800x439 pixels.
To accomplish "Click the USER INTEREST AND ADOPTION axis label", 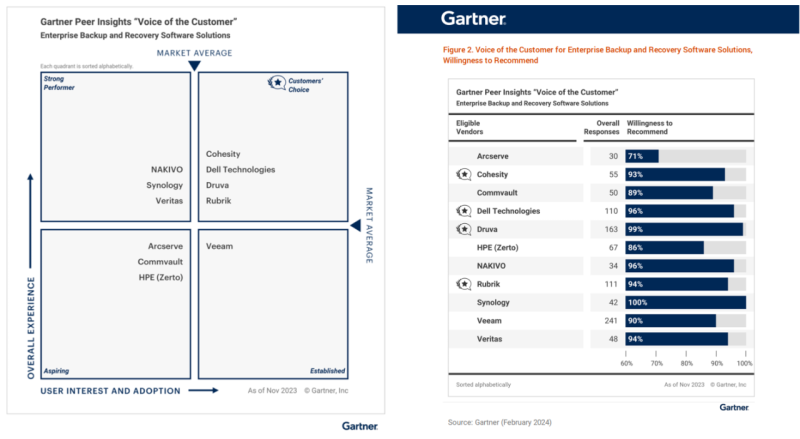I will click(x=110, y=391).
